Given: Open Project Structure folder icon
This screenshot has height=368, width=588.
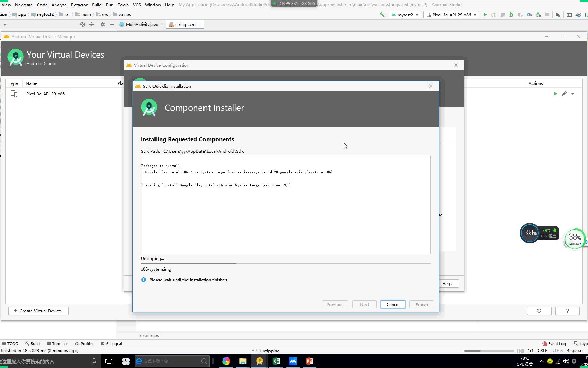Looking at the screenshot, I should click(x=558, y=15).
